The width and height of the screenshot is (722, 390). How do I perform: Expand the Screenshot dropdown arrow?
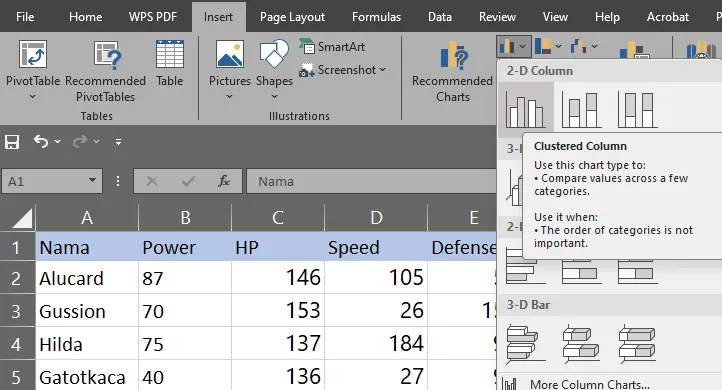click(x=383, y=70)
